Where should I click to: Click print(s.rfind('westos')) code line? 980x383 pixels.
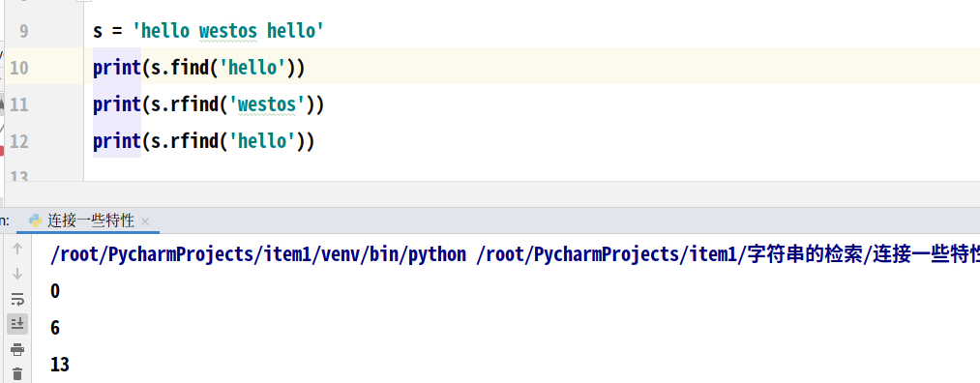(x=209, y=104)
